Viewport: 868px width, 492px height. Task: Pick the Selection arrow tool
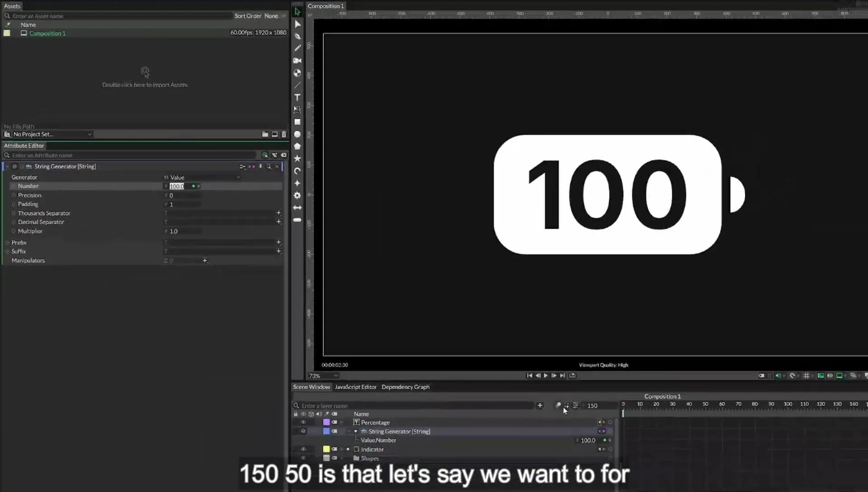pos(297,12)
